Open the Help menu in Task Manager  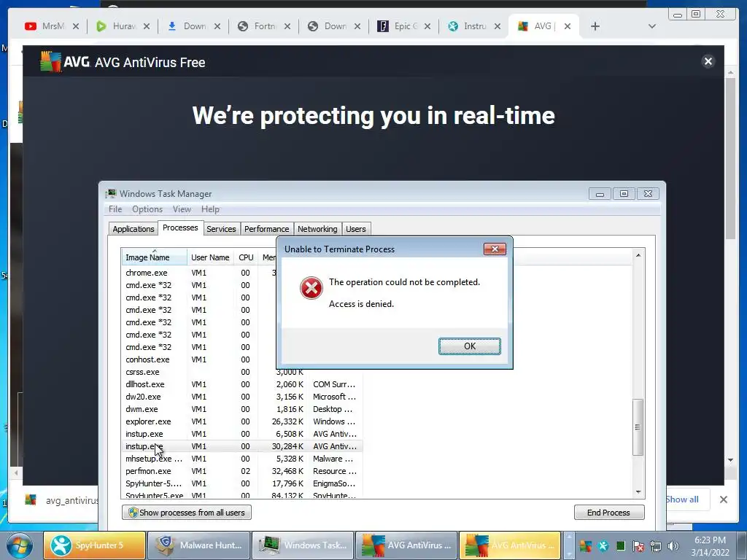pyautogui.click(x=210, y=209)
